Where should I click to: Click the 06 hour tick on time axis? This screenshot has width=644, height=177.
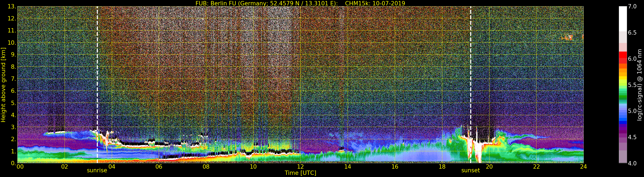click(x=159, y=167)
